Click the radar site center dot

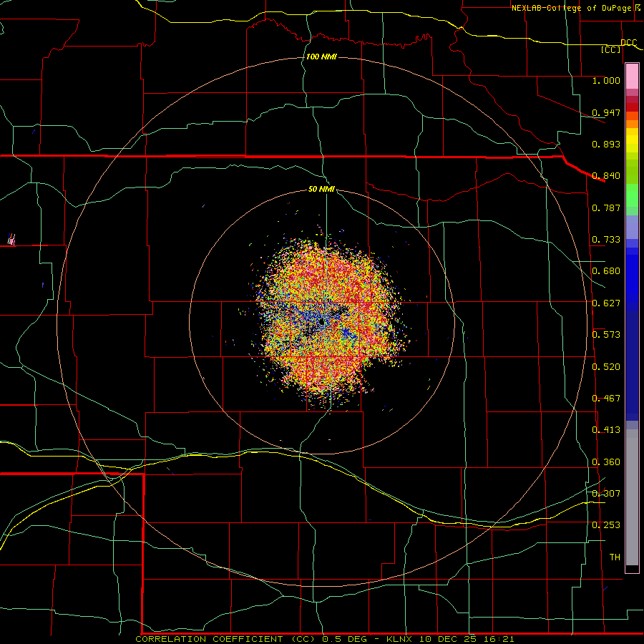(x=321, y=323)
